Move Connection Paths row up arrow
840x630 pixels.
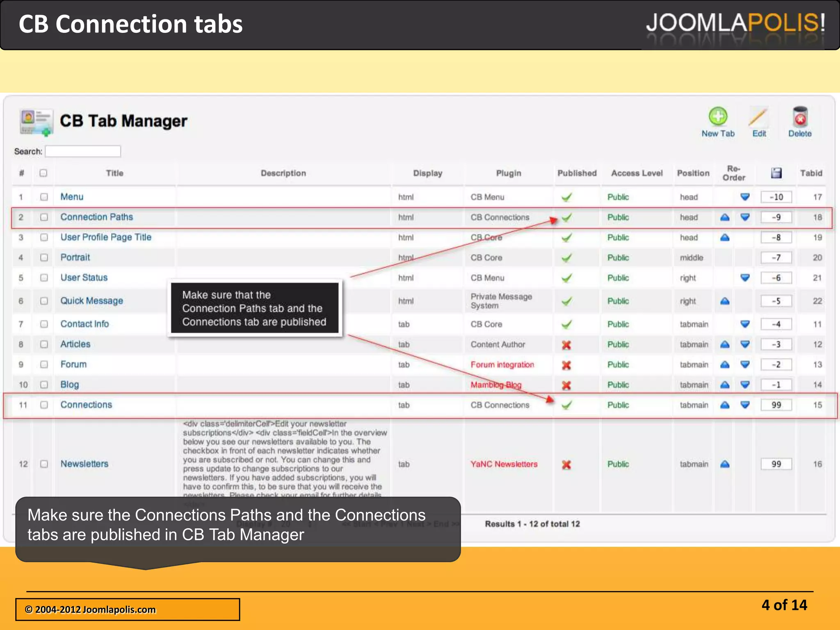pyautogui.click(x=725, y=217)
